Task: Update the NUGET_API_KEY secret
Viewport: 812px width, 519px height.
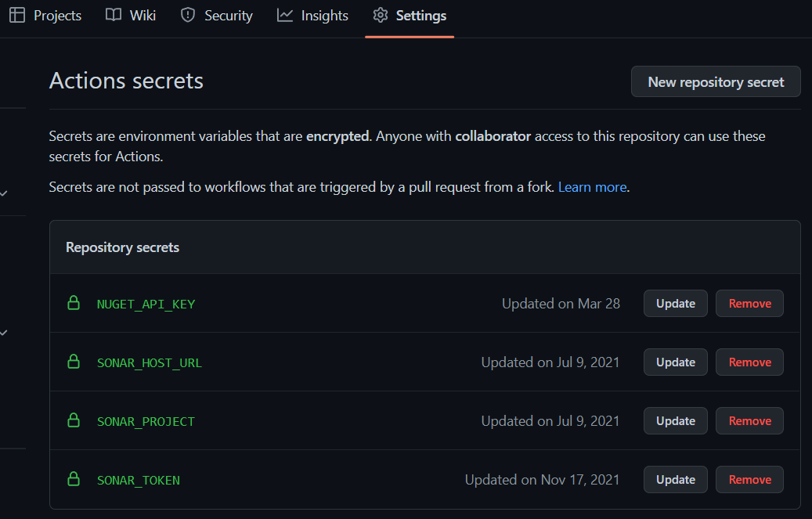Action: [x=675, y=304]
